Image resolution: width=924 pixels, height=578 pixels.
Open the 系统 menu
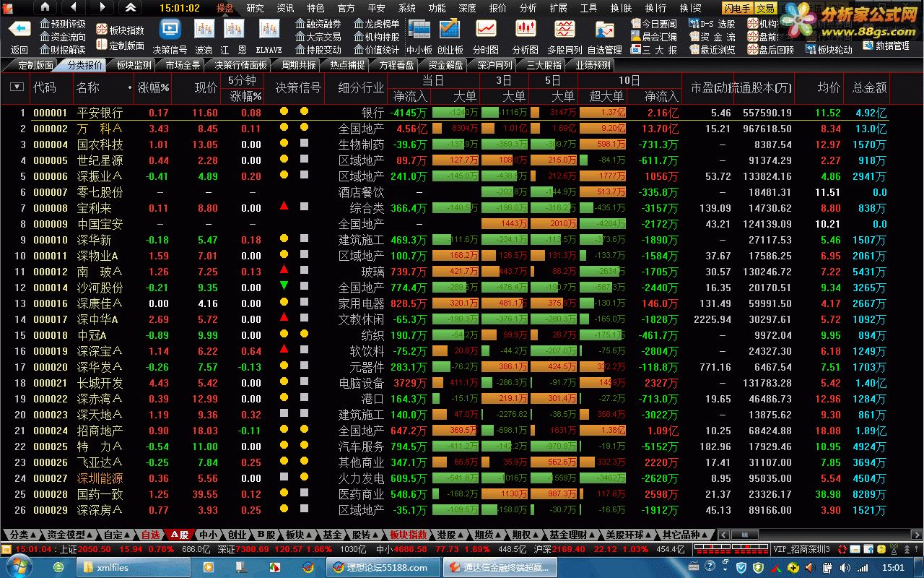tap(406, 8)
